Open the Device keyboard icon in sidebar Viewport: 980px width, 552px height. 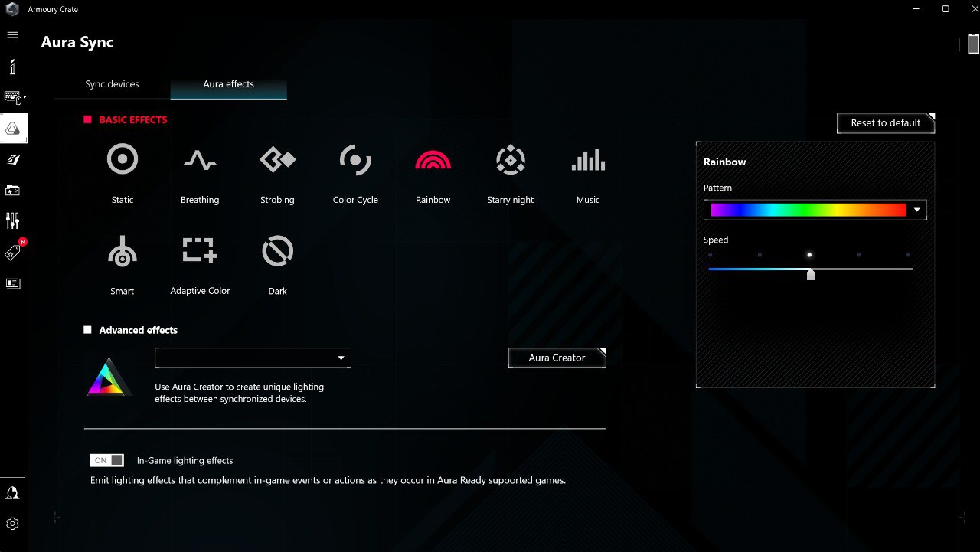(14, 97)
